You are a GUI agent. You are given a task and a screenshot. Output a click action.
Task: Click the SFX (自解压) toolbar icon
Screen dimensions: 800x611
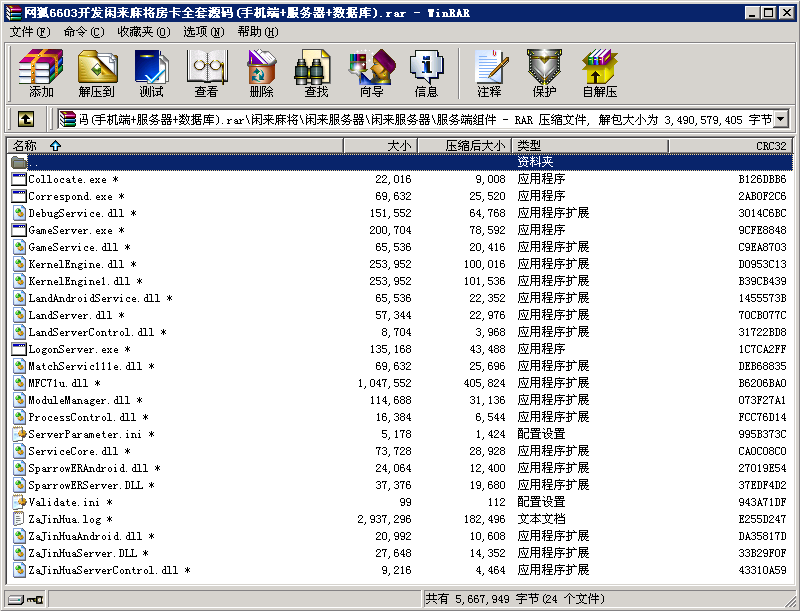[599, 72]
